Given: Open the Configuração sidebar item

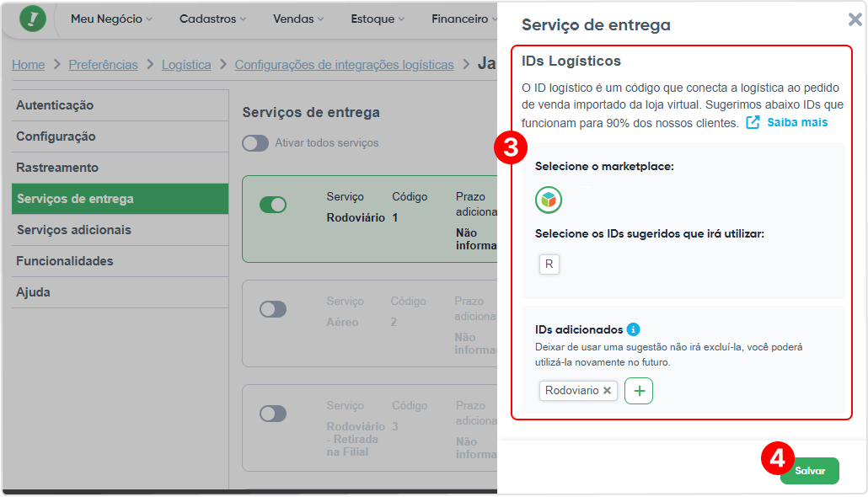Looking at the screenshot, I should tap(121, 136).
